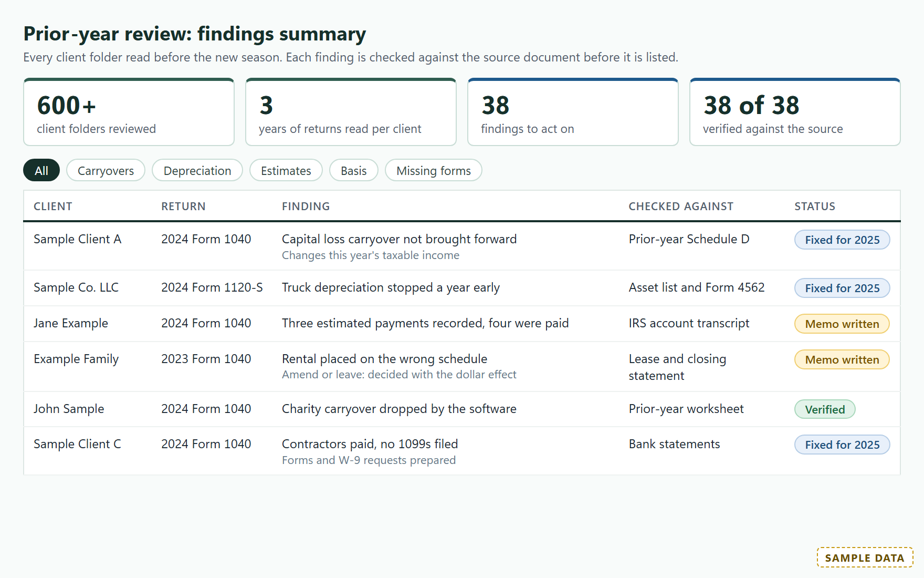Click the 2024 Form 1120-S return cell
This screenshot has width=924, height=578.
pyautogui.click(x=212, y=287)
